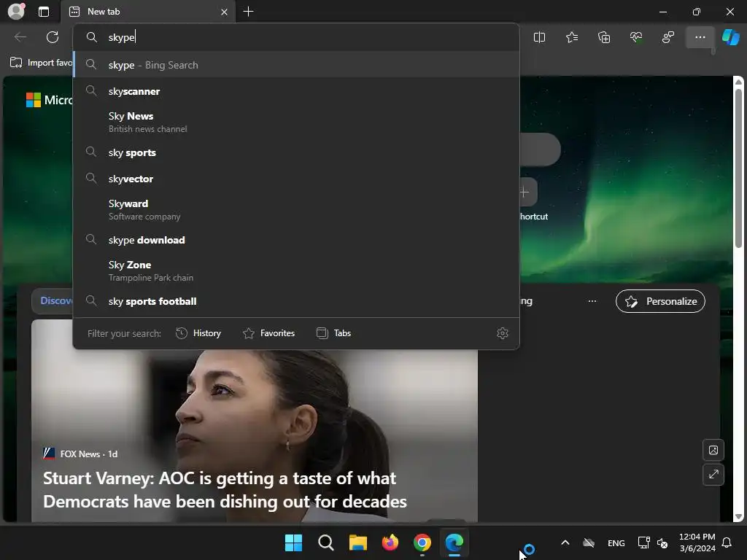Open the tab actions menu icon
The height and width of the screenshot is (560, 747).
point(44,12)
